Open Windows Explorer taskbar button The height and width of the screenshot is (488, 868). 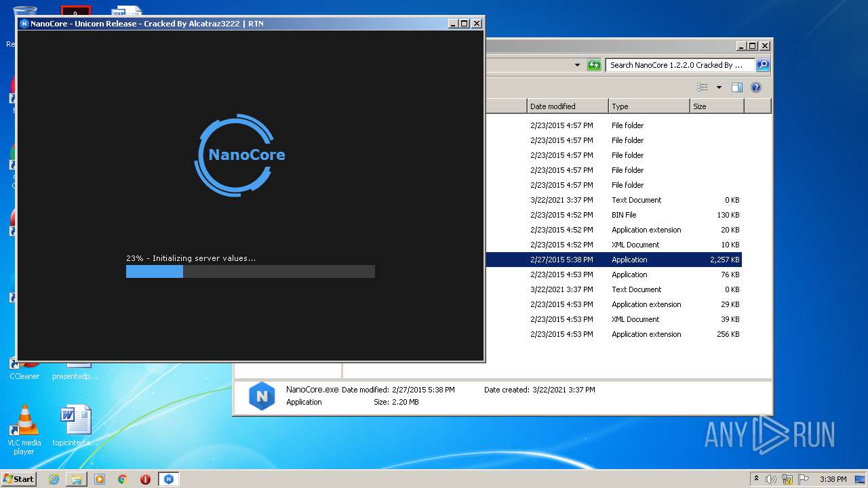77,479
